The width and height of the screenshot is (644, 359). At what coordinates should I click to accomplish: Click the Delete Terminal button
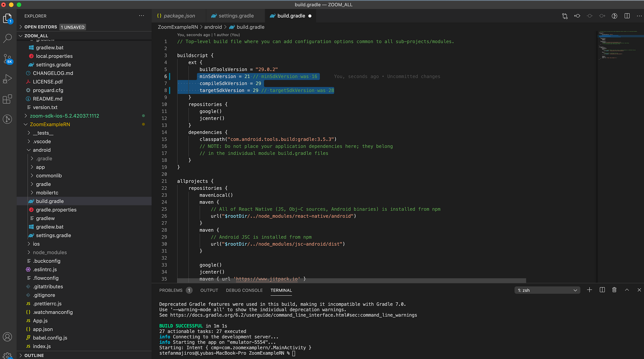coord(614,290)
